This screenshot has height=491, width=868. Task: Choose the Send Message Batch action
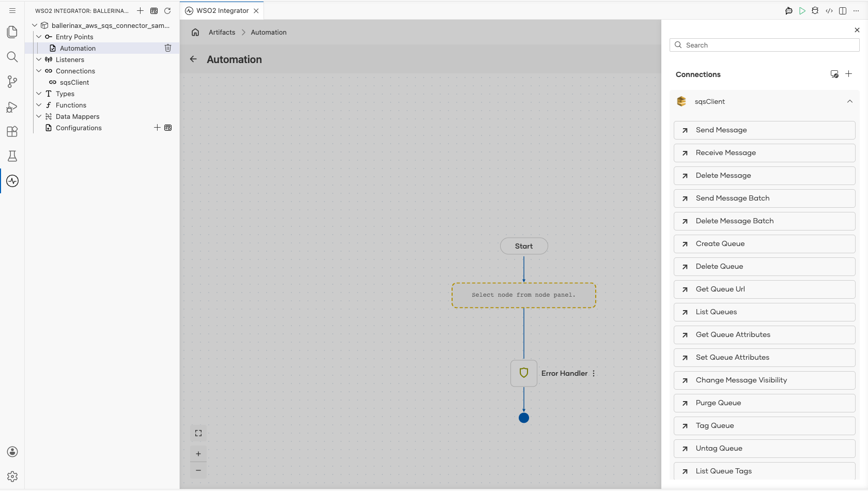(x=765, y=198)
